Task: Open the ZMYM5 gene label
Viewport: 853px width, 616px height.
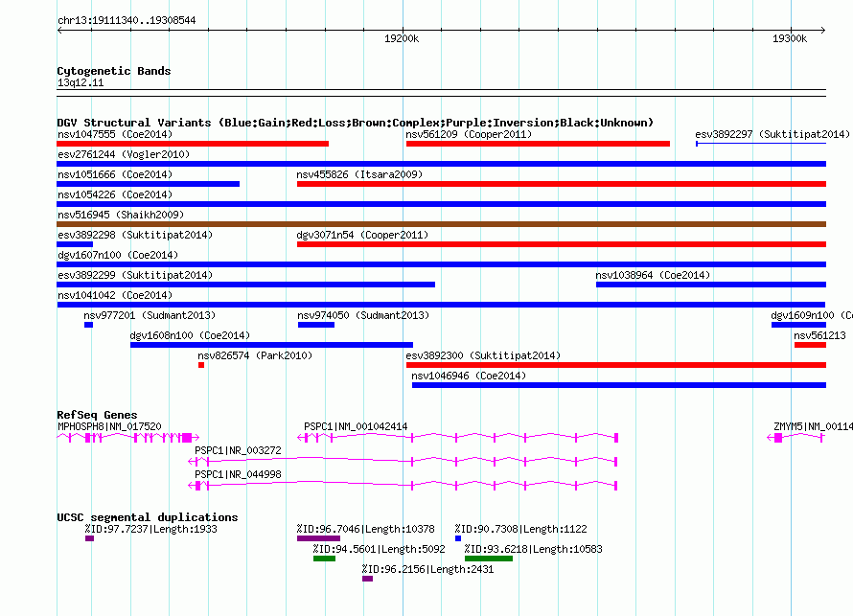Action: (813, 427)
